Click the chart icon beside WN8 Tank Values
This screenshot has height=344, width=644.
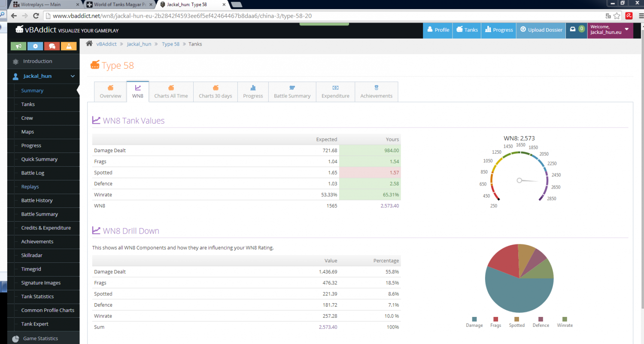click(96, 120)
